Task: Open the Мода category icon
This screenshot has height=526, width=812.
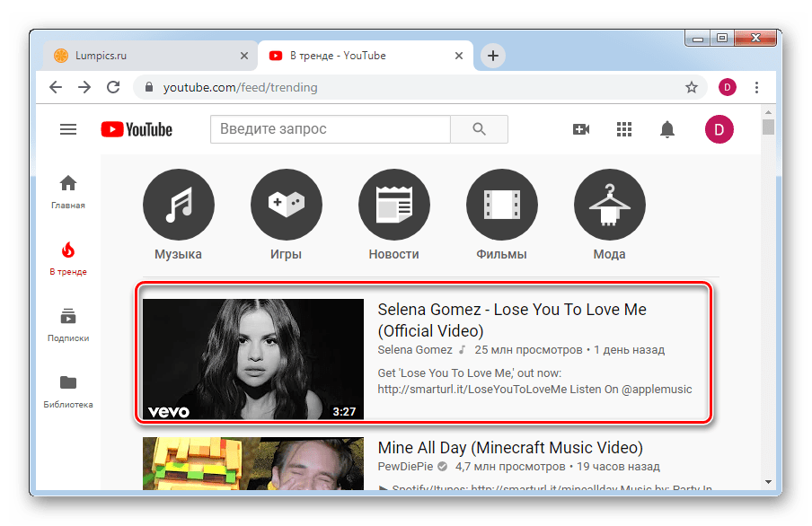Action: pos(609,204)
